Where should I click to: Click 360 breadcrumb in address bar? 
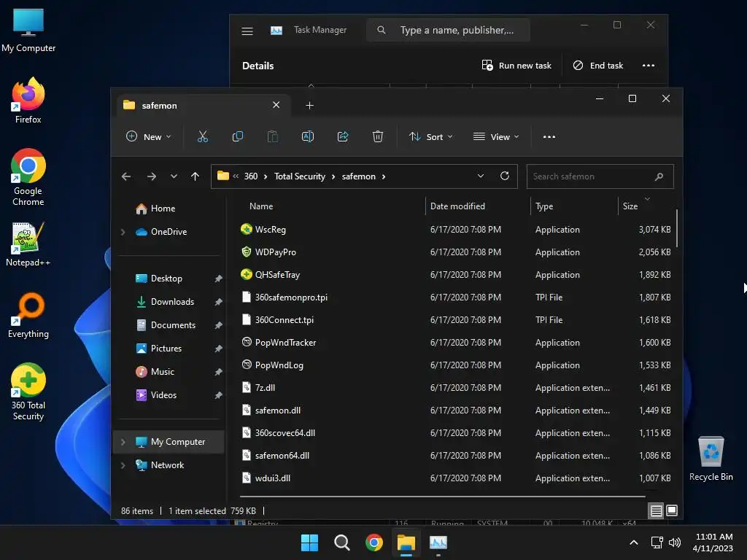click(x=251, y=176)
